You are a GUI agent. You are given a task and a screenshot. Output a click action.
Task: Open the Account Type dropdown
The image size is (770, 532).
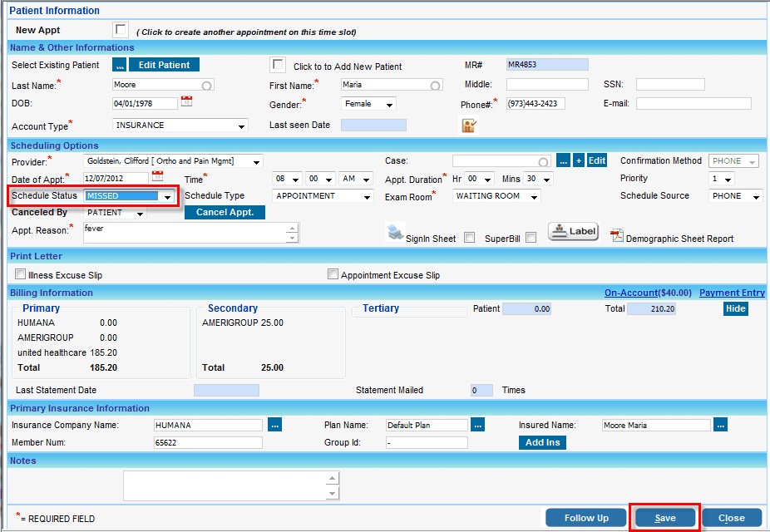pyautogui.click(x=241, y=126)
